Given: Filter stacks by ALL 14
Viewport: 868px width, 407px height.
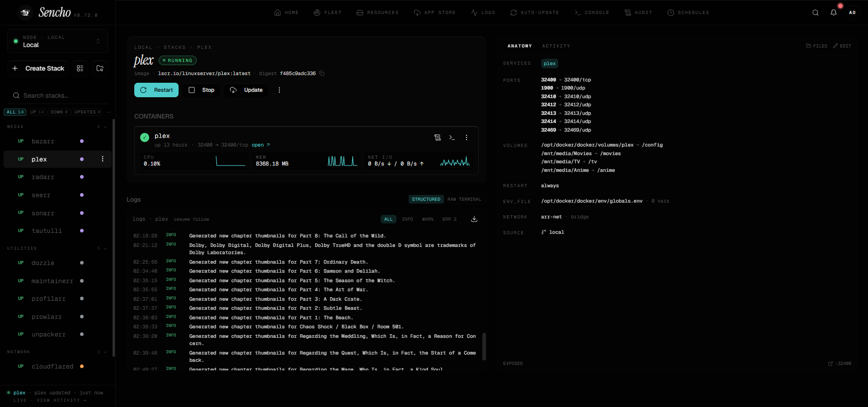Looking at the screenshot, I should (x=15, y=112).
